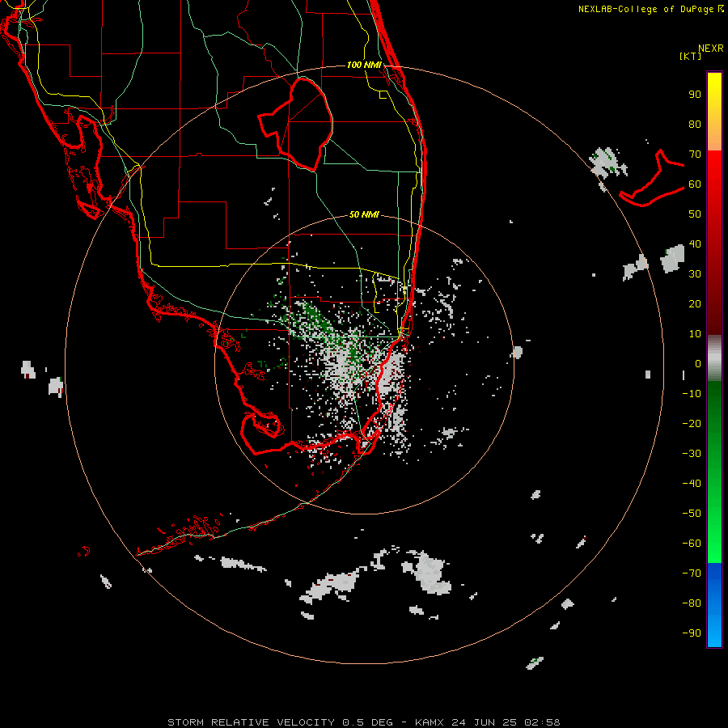This screenshot has height=728, width=728.
Task: Click the -40 knot scale label
Action: pyautogui.click(x=692, y=484)
